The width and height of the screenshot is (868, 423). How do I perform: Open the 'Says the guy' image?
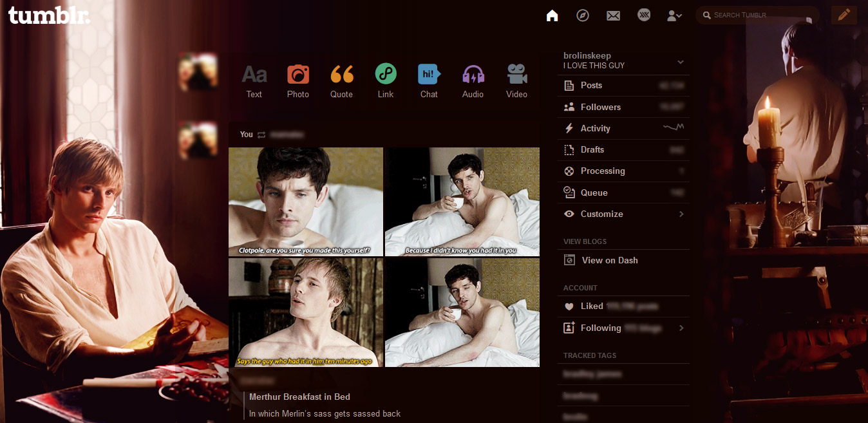(x=306, y=313)
